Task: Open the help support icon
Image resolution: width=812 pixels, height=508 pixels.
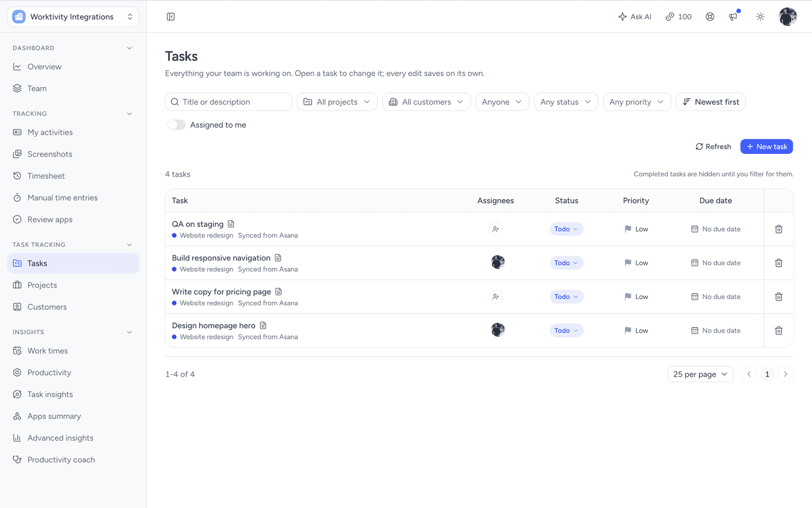Action: [x=710, y=17]
